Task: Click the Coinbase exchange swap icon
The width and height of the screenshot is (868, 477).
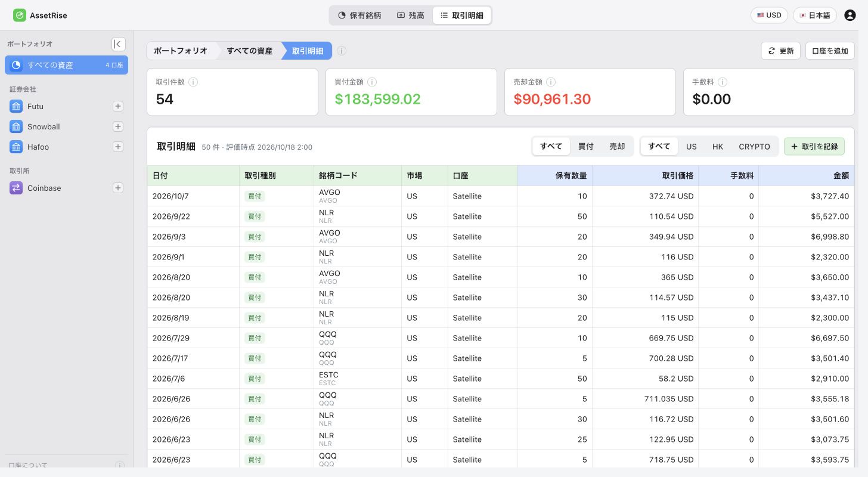Action: click(x=16, y=188)
